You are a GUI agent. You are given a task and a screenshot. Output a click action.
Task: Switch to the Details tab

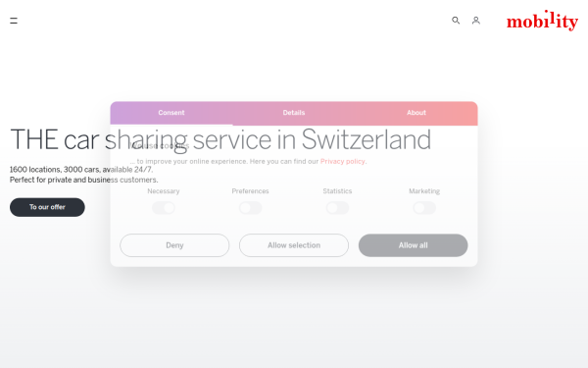[294, 113]
